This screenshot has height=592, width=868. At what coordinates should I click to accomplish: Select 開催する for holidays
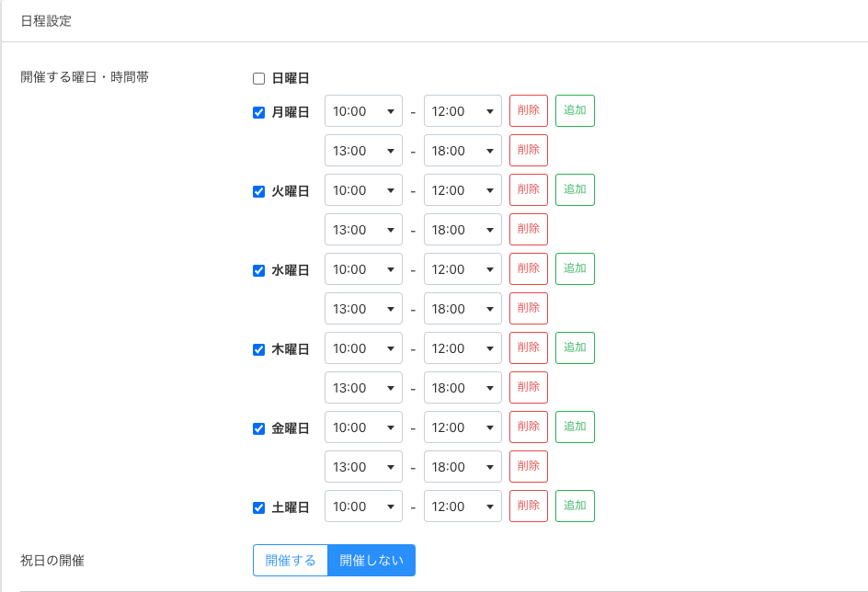pyautogui.click(x=291, y=561)
